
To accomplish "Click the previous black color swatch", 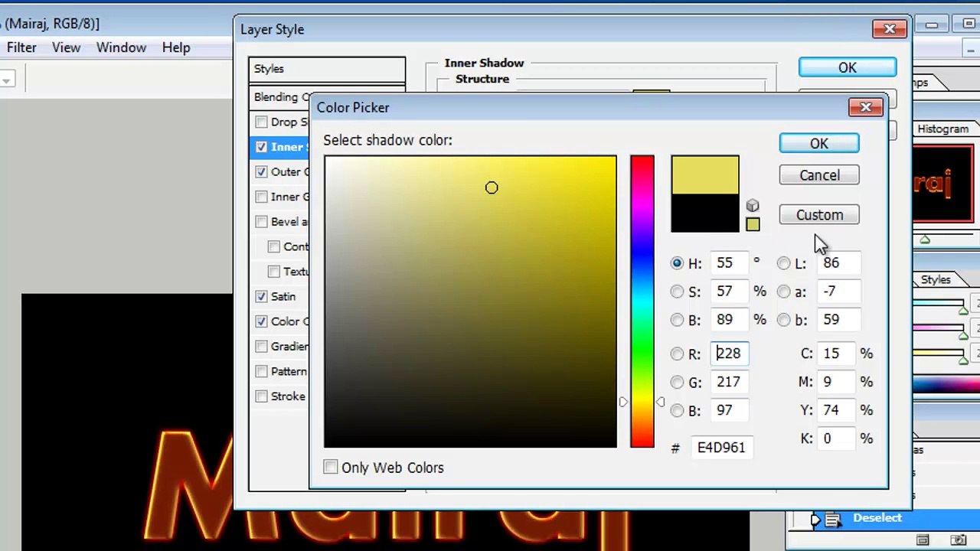I will [x=705, y=213].
